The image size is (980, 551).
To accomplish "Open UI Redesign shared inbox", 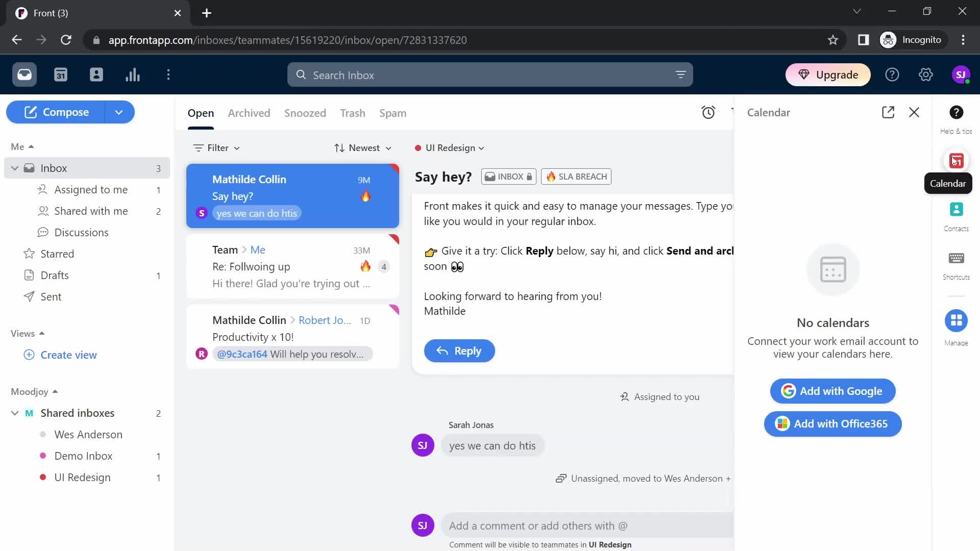I will [x=87, y=478].
